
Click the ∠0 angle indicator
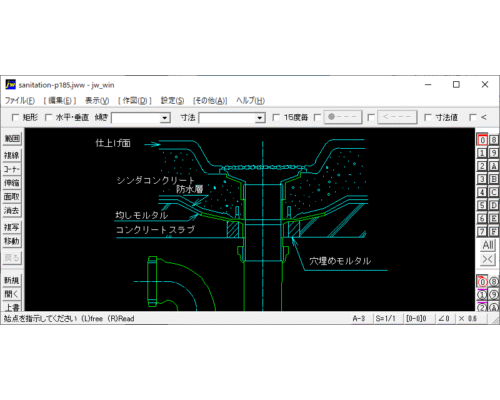[x=444, y=318]
